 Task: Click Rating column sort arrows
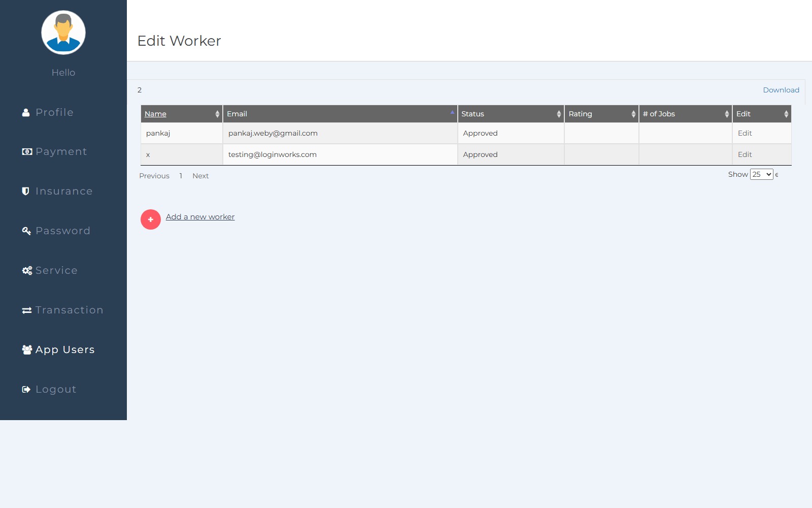[633, 114]
